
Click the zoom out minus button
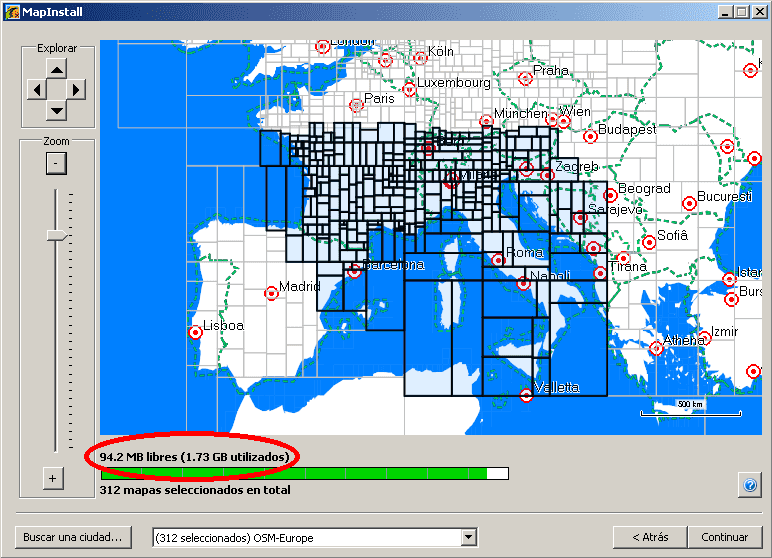click(x=56, y=163)
